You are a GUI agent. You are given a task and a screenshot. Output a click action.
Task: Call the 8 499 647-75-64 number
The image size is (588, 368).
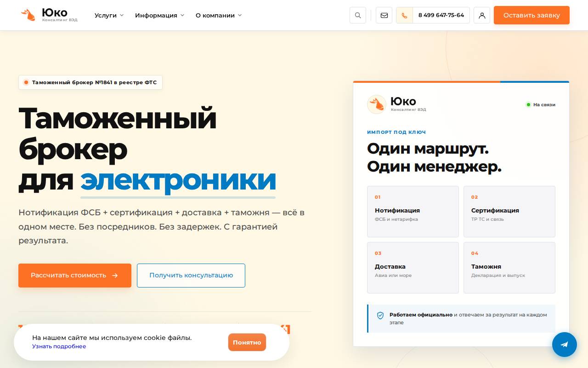tap(441, 15)
